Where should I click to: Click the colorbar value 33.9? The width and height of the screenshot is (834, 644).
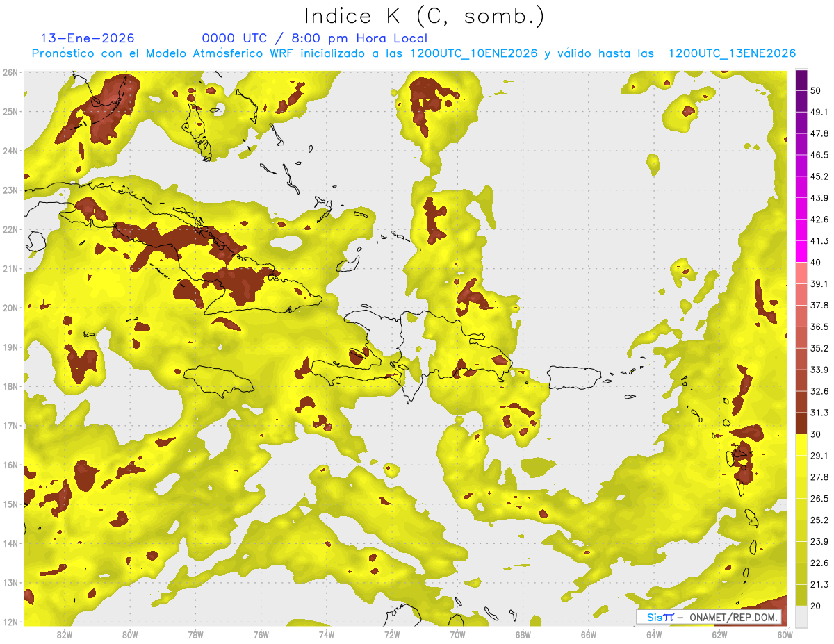click(819, 370)
